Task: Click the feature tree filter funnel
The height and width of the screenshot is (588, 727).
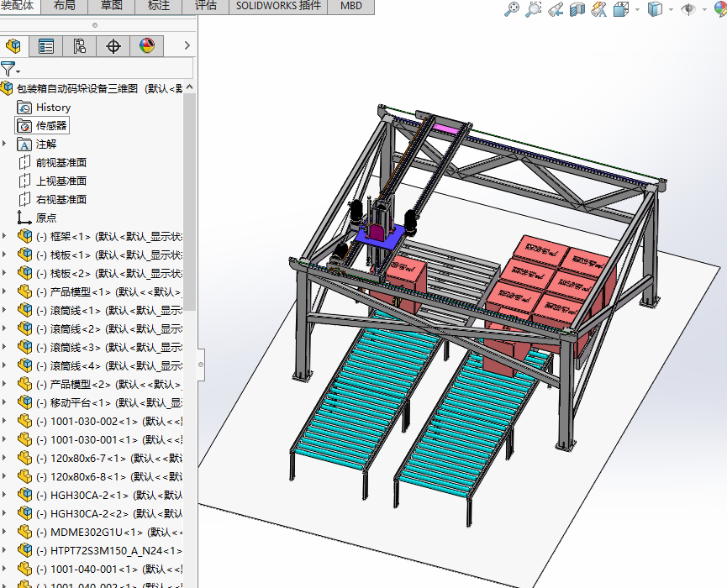Action: [8, 69]
